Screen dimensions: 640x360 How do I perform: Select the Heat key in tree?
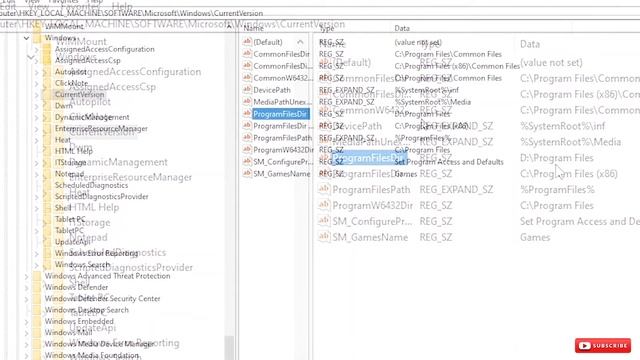pyautogui.click(x=63, y=140)
